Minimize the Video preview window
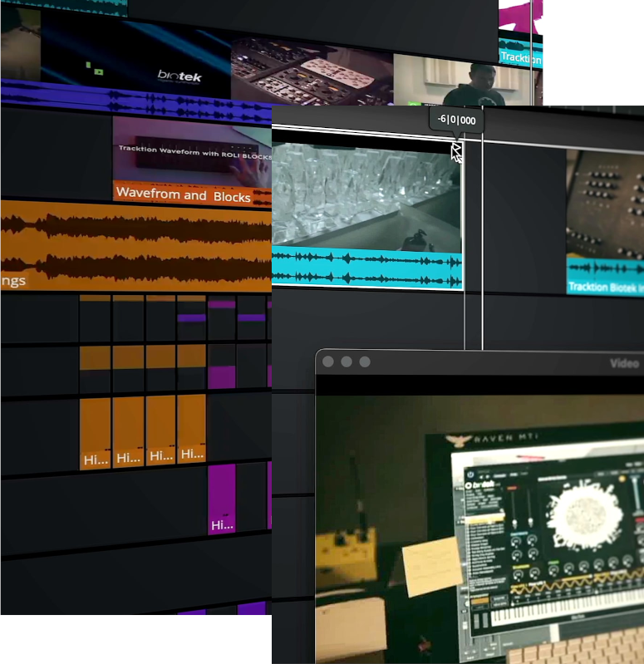Screen dimensions: 644x664 347,362
